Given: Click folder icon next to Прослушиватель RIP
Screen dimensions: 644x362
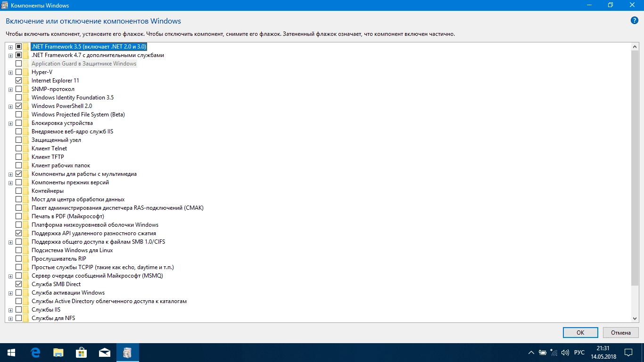Looking at the screenshot, I should (26, 259).
